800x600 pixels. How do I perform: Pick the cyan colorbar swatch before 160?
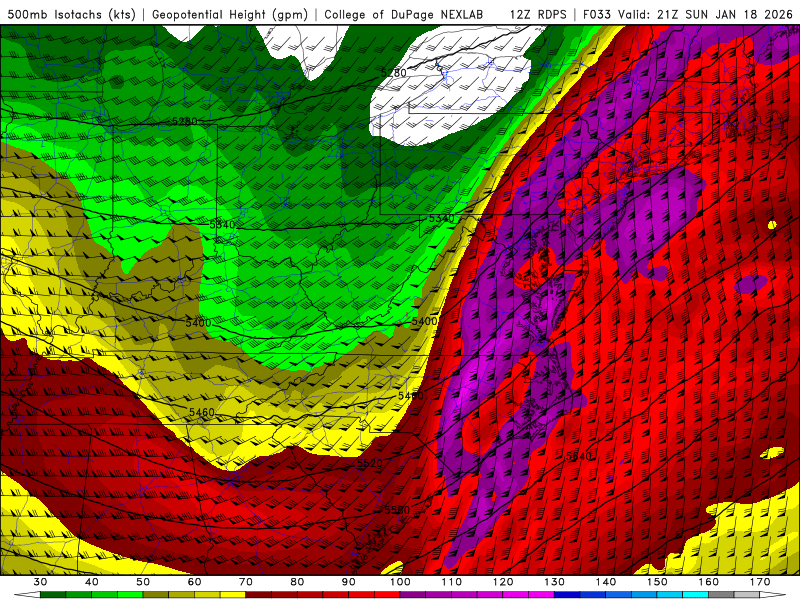pos(696,594)
